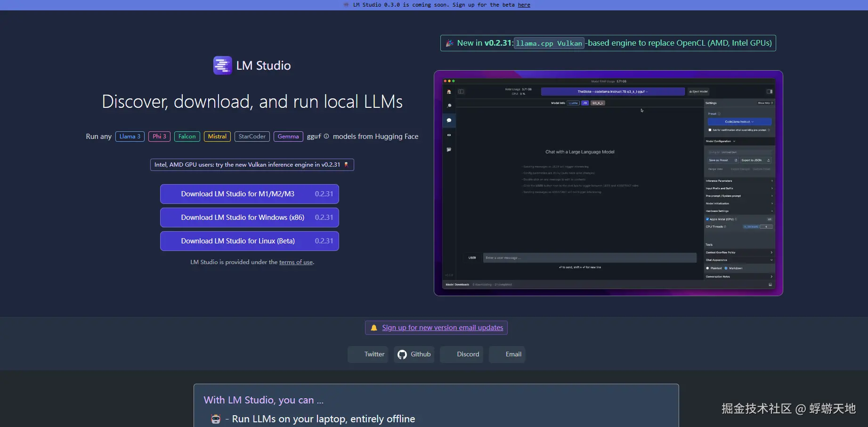The width and height of the screenshot is (868, 427).
Task: Expand Input Prefix and Suffix section
Action: click(x=739, y=188)
